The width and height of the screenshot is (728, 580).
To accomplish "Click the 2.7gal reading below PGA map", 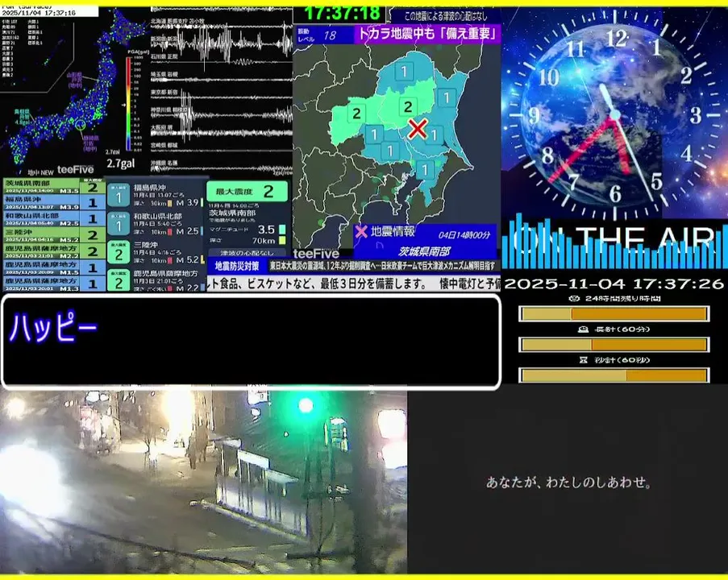I will click(121, 164).
